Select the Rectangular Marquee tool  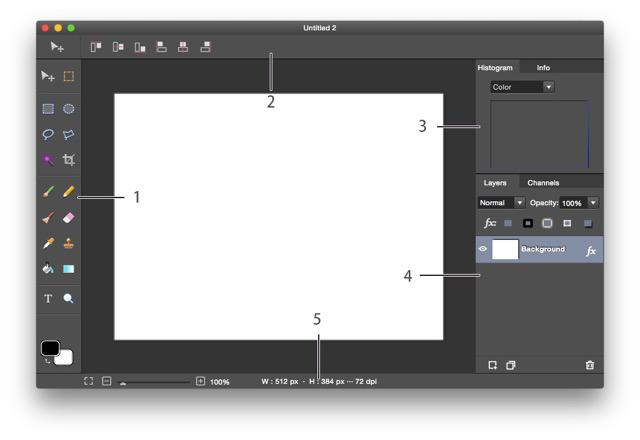[x=48, y=109]
